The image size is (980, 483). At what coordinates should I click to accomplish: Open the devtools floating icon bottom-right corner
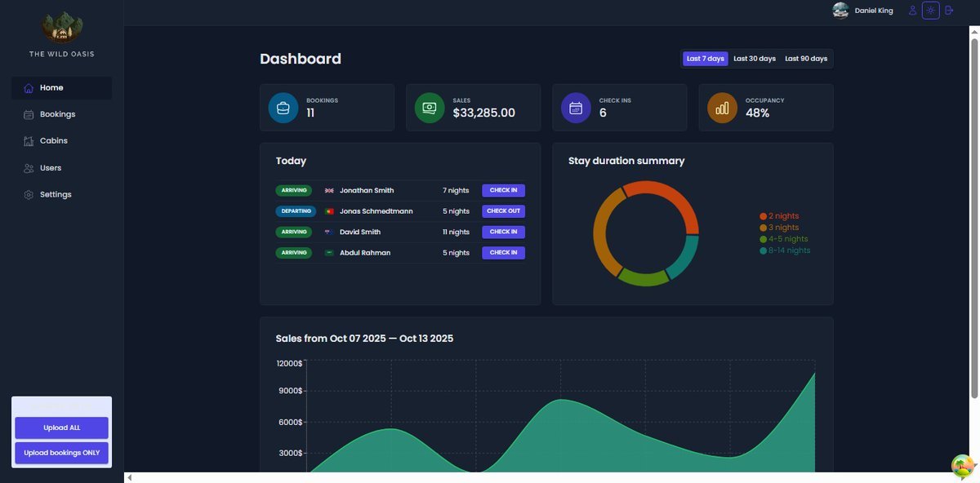coord(964,466)
